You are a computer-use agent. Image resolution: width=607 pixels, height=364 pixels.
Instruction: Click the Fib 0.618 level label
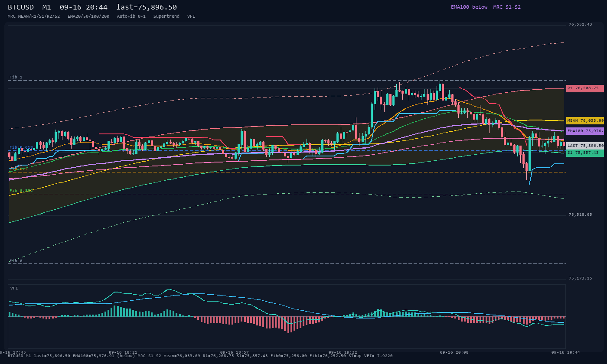pos(21,147)
